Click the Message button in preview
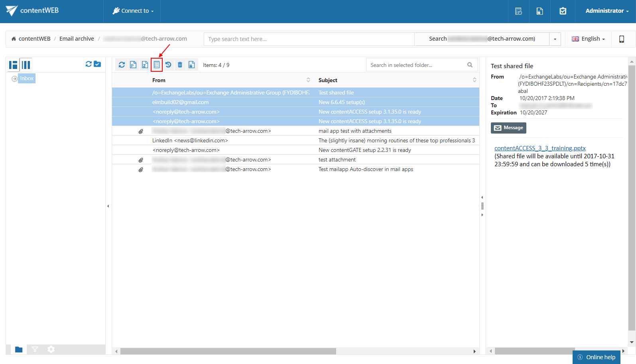This screenshot has width=636, height=364. 508,128
